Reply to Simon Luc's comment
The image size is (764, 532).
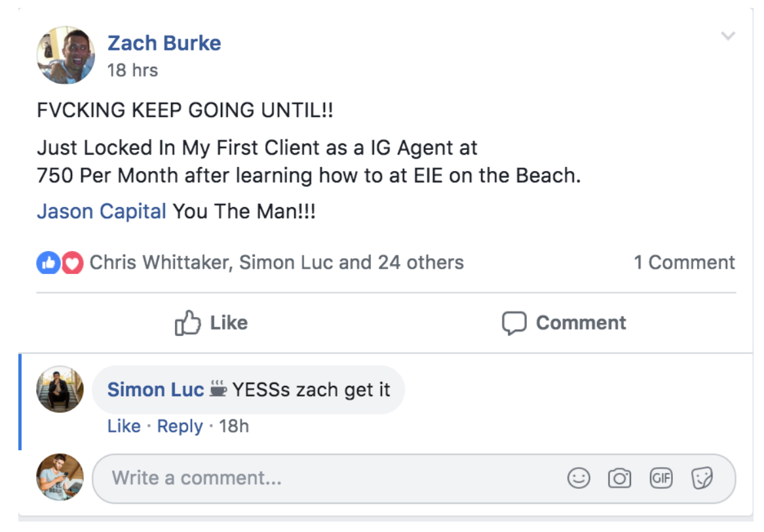[180, 427]
